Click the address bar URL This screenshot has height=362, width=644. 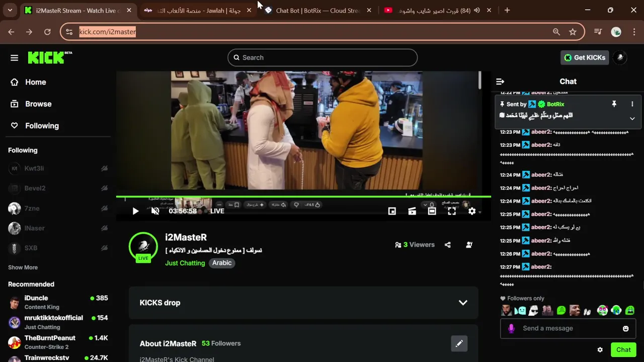point(108,32)
